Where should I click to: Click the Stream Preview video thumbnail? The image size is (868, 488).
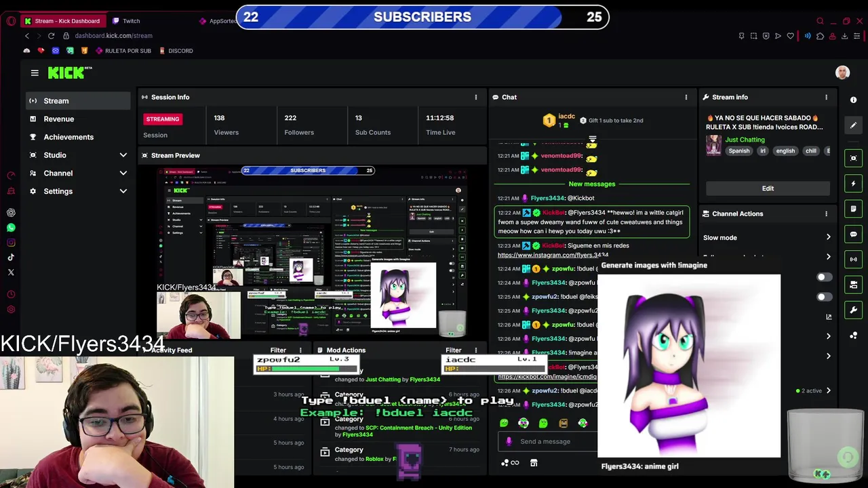(x=313, y=252)
